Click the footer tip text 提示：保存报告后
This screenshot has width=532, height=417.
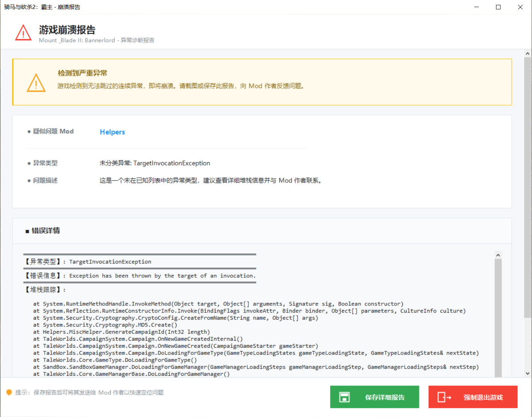pyautogui.click(x=89, y=392)
